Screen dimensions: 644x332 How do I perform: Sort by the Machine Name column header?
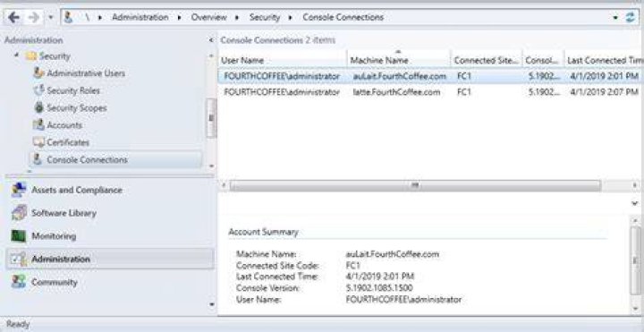[x=399, y=60]
